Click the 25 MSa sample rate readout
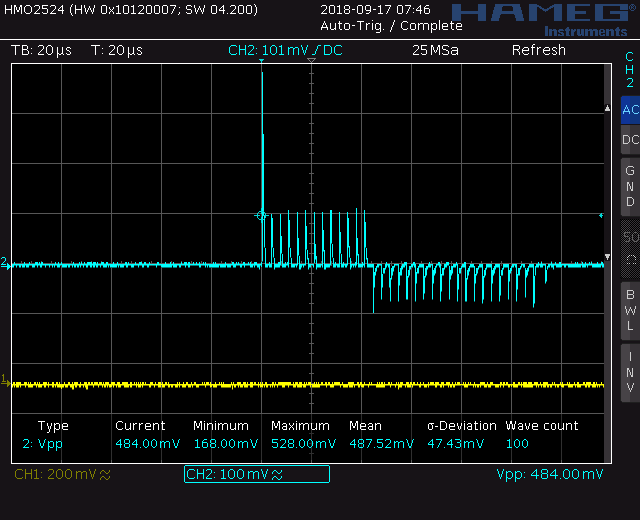Image resolution: width=640 pixels, height=520 pixels. coord(435,50)
